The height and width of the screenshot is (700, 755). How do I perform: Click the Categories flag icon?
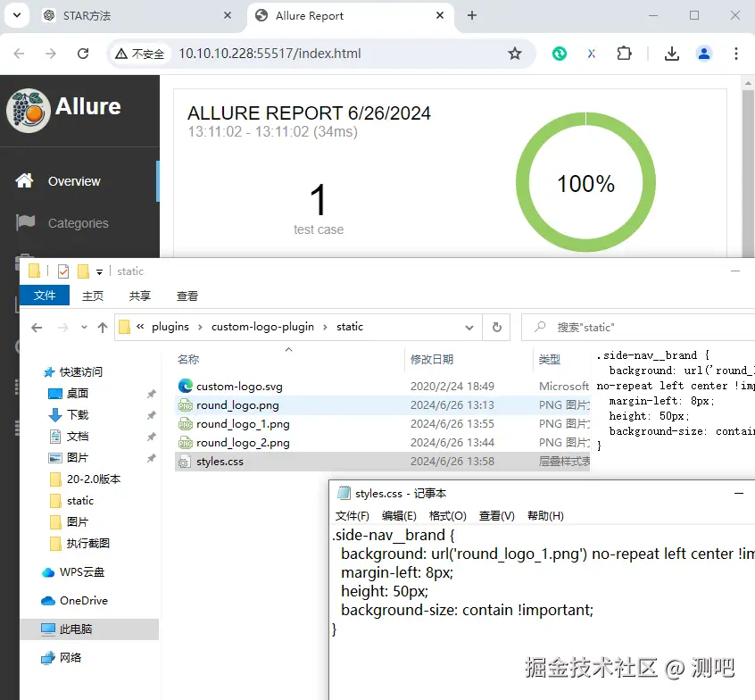(x=25, y=222)
